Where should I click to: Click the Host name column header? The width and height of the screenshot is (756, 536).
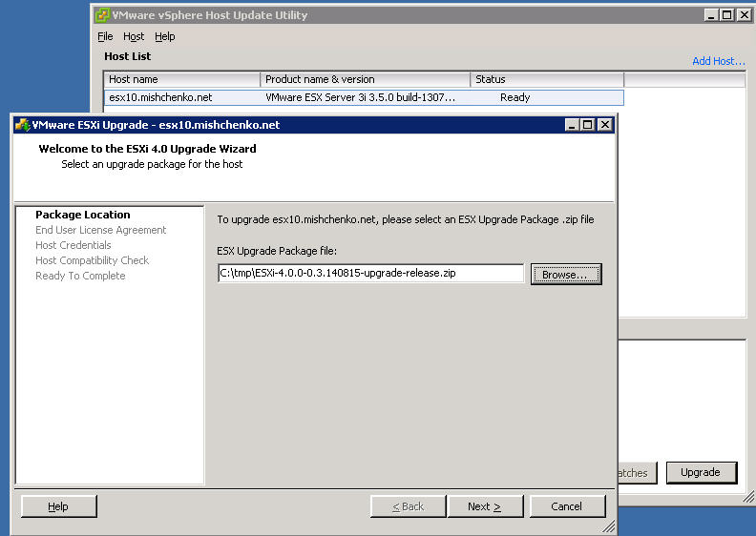181,79
